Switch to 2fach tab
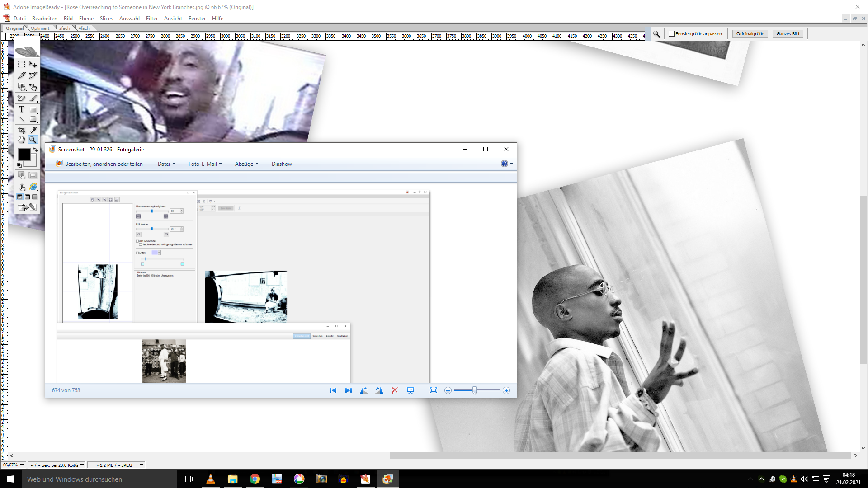The width and height of the screenshot is (868, 488). 65,28
